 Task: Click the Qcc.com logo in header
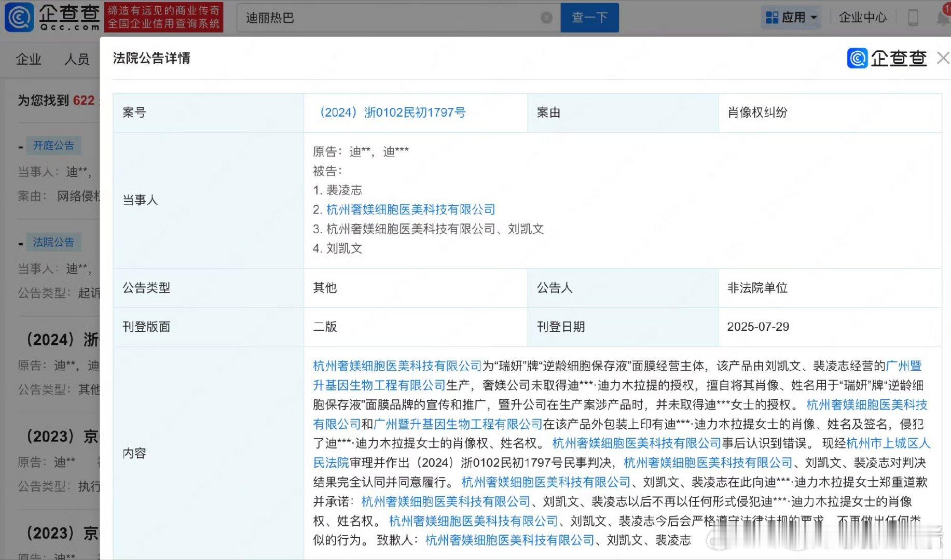(x=52, y=17)
